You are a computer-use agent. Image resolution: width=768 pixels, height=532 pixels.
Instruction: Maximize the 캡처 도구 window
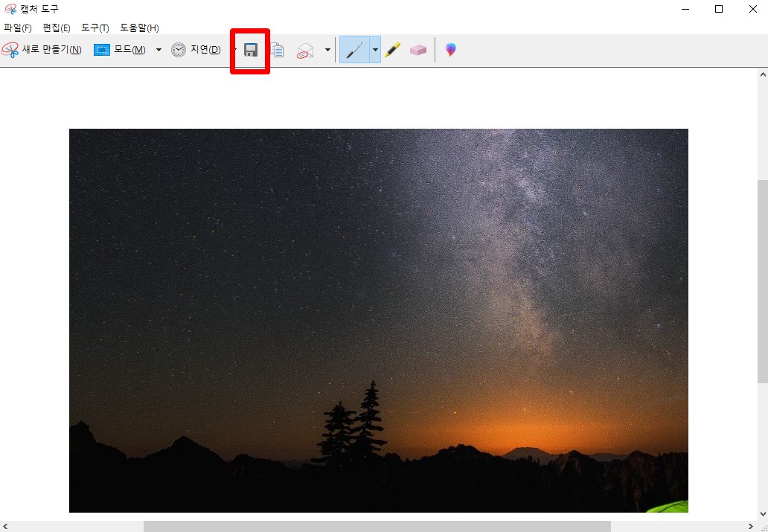719,9
